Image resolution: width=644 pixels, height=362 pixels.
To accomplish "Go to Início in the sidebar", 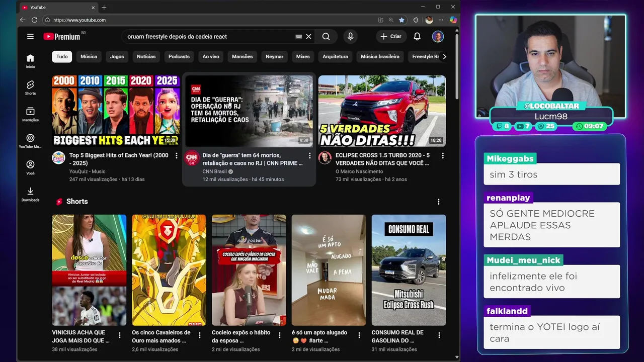I will [30, 61].
